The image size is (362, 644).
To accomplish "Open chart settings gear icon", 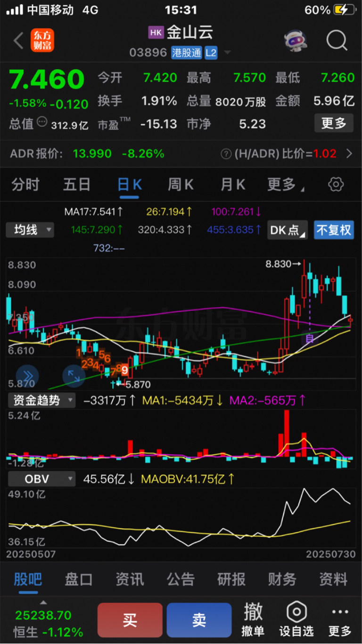I will pyautogui.click(x=336, y=185).
